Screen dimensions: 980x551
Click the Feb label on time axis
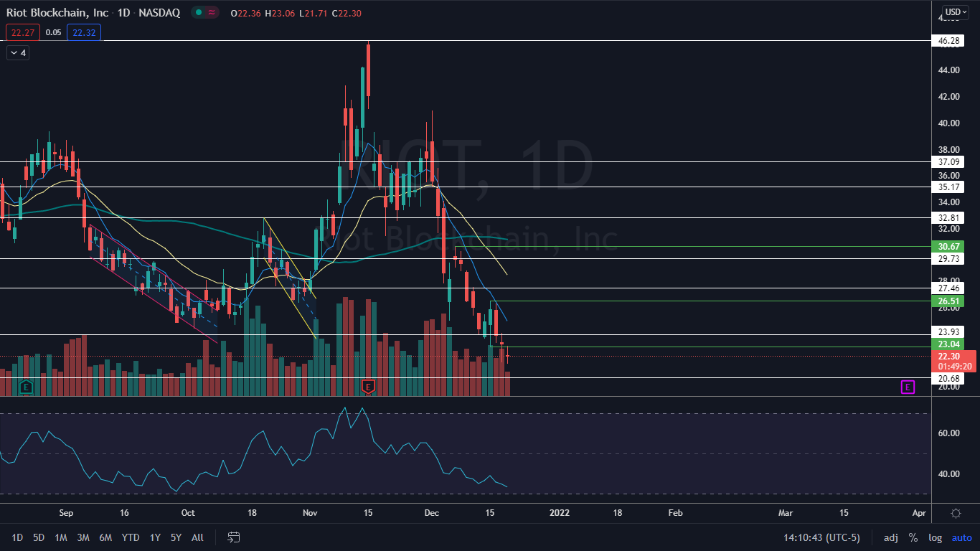(674, 513)
